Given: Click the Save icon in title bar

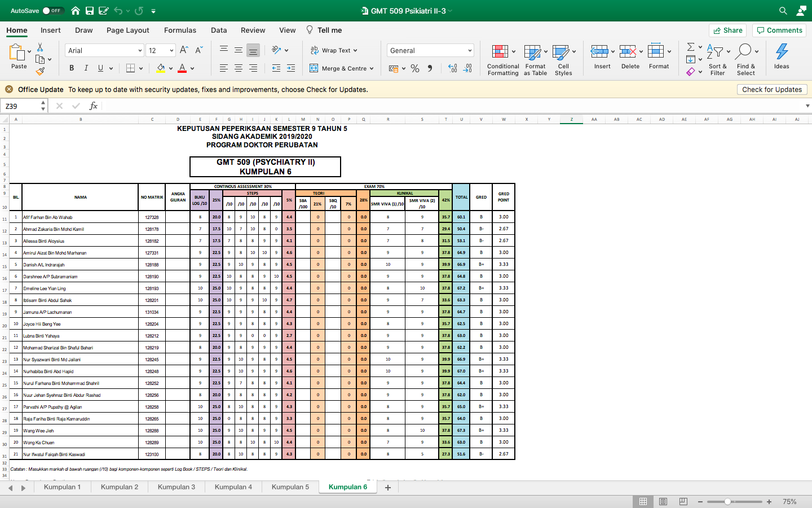Looking at the screenshot, I should 90,11.
